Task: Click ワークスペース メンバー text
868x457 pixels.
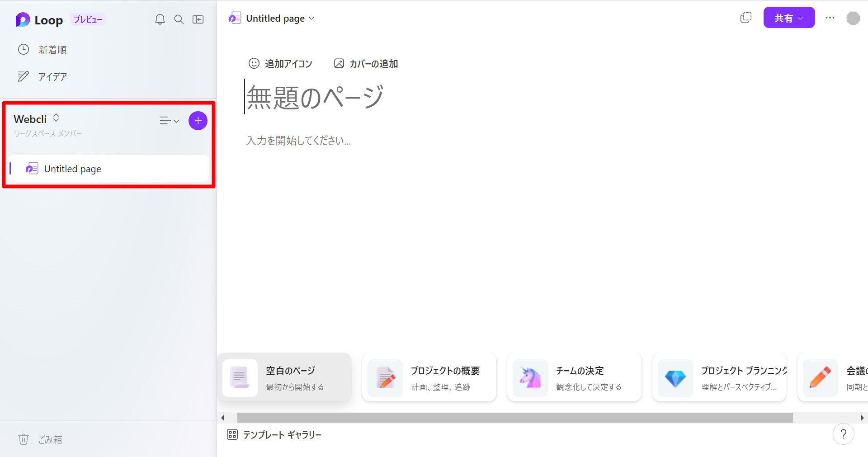Action: (47, 134)
